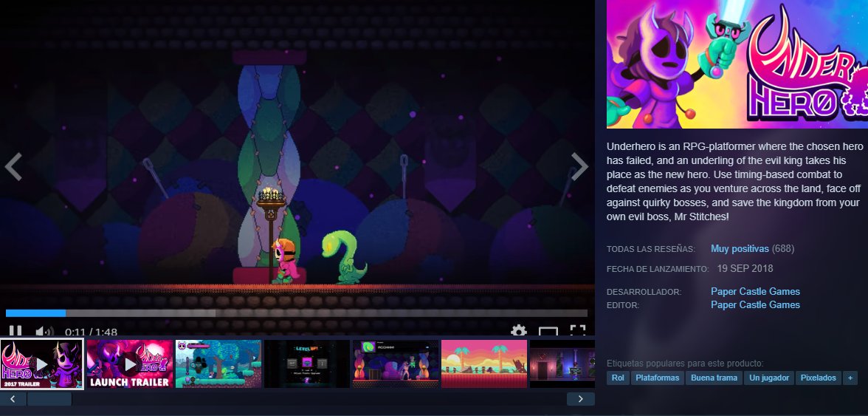Click the Underhero header capsule image
Image resolution: width=868 pixels, height=416 pixels.
[x=737, y=64]
